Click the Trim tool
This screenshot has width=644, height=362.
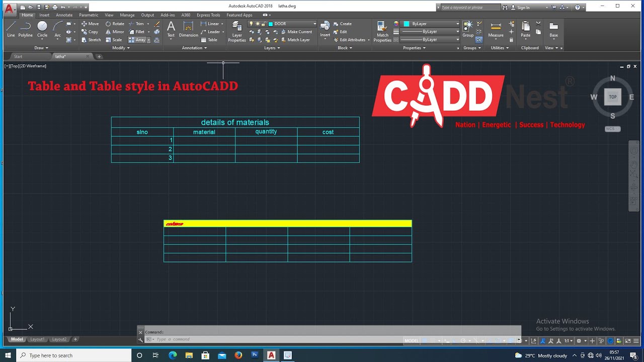136,24
